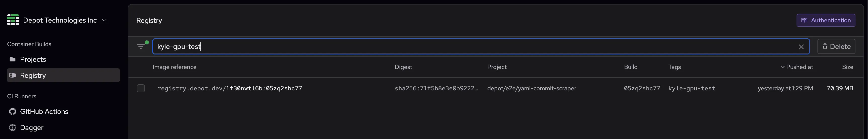
Task: Open the depot/e2e/yaml-commit-scraper project link
Action: (531, 88)
